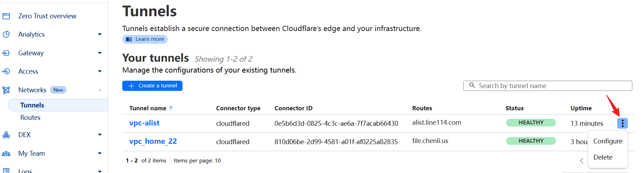The height and width of the screenshot is (173, 644).
Task: Click the Zero Trust overview icon
Action: pos(6,16)
